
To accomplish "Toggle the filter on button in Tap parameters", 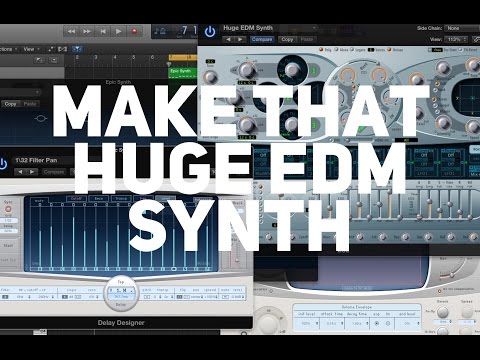I will pyautogui.click(x=5, y=297).
